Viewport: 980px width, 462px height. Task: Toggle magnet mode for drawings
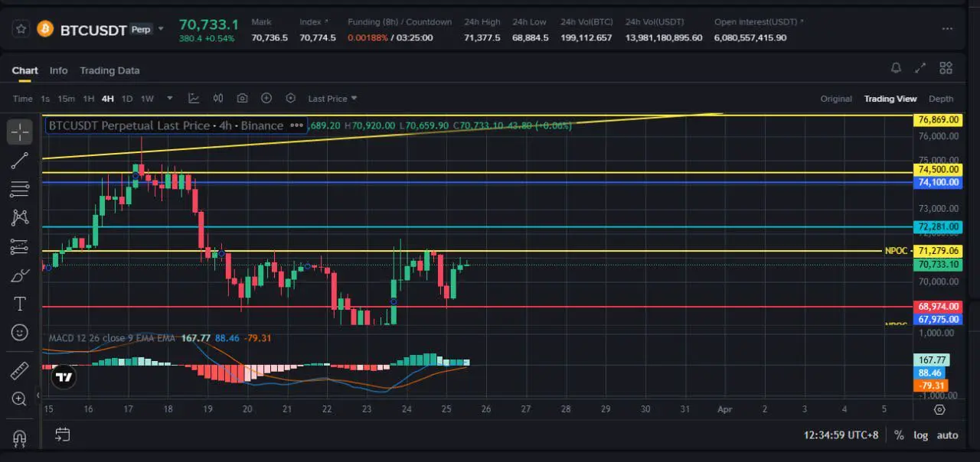20,438
